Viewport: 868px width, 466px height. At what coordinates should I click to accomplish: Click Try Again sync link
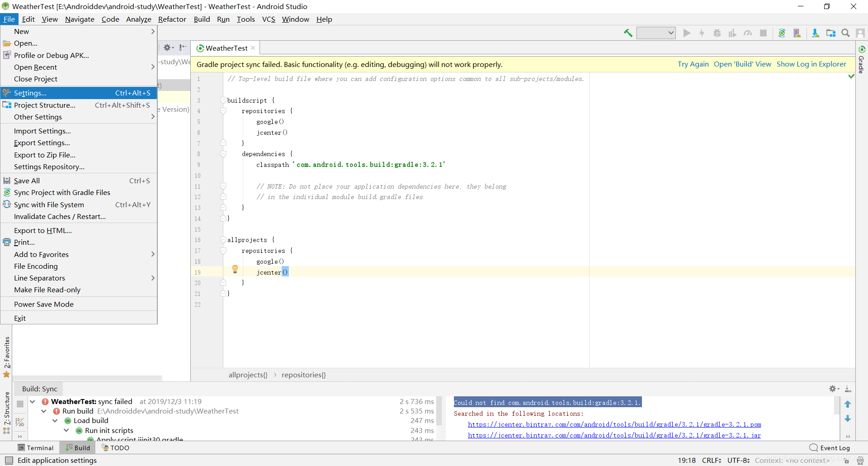[693, 64]
